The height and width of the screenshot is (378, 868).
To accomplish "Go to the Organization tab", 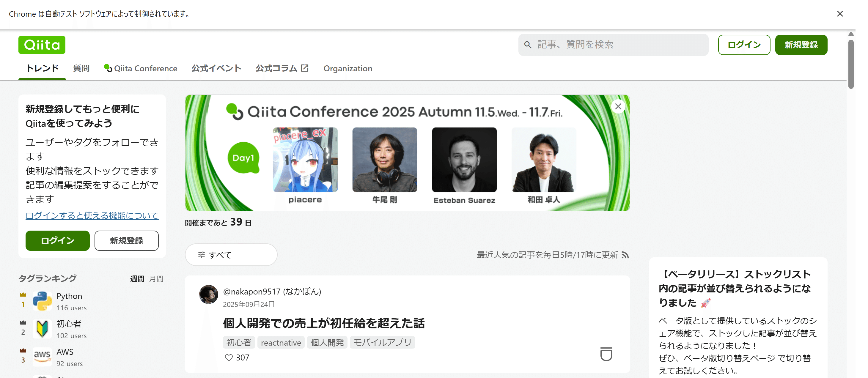I will [348, 68].
